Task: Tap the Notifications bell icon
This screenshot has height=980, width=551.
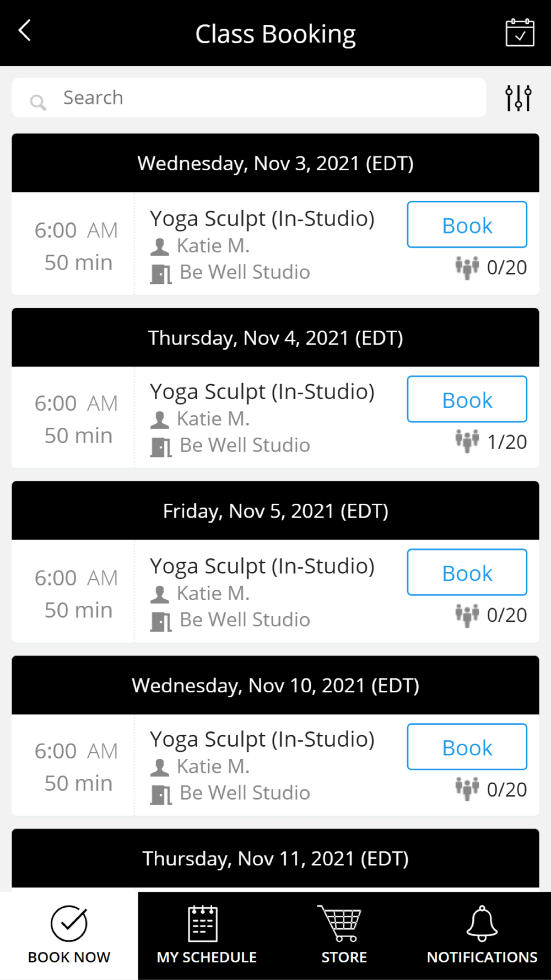Action: coord(482,923)
